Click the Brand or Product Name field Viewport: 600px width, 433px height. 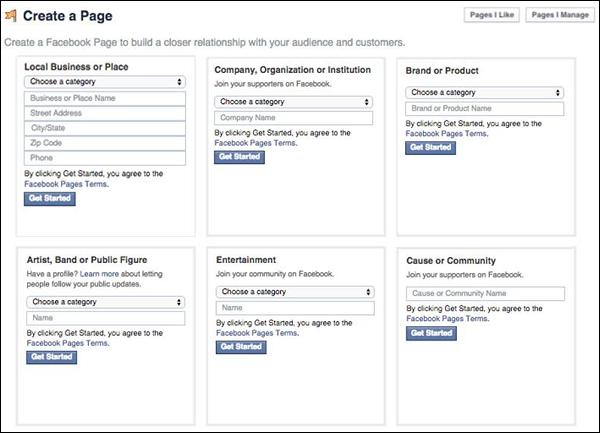[485, 108]
